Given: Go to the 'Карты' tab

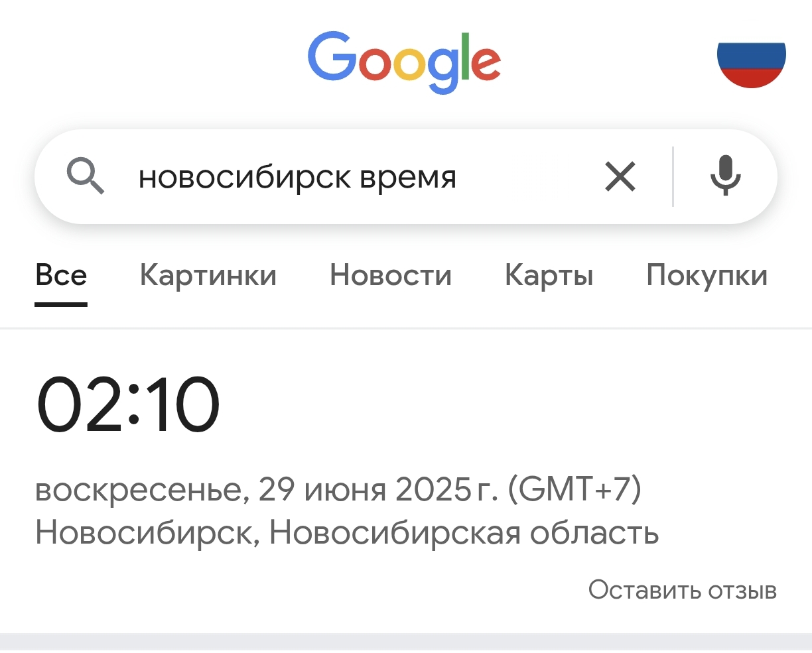Looking at the screenshot, I should 549,275.
